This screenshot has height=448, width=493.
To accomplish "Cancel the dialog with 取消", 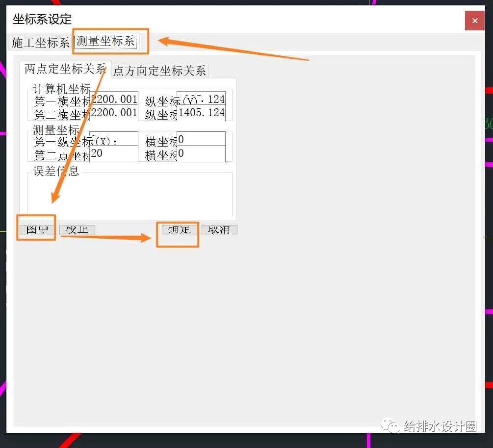I will coord(219,230).
